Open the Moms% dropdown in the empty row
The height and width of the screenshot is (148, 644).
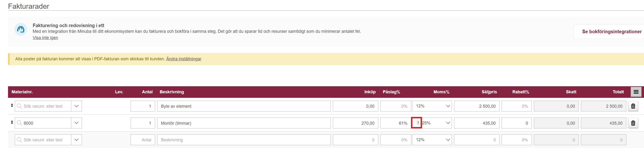coord(432,140)
